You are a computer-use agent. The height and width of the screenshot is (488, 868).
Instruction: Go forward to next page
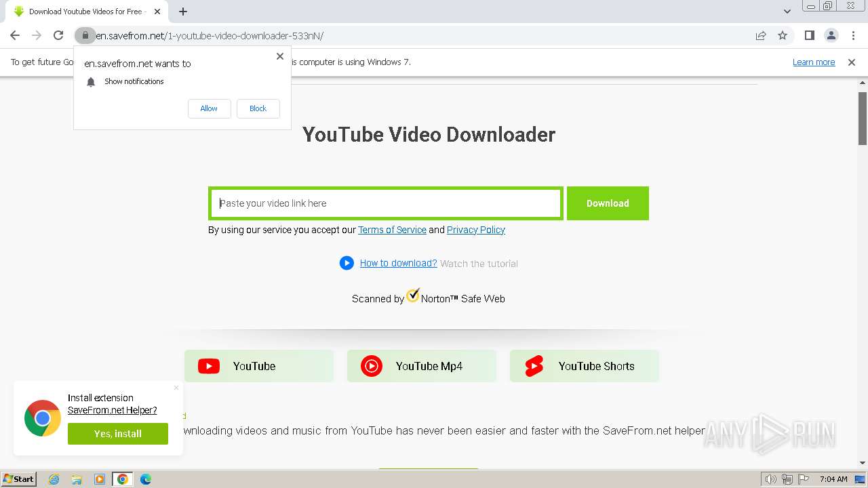click(x=37, y=35)
